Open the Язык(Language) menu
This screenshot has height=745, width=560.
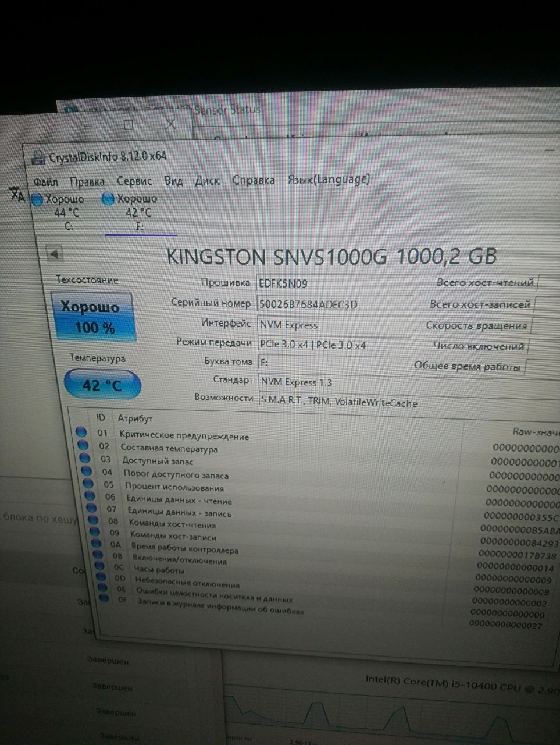coord(329,179)
